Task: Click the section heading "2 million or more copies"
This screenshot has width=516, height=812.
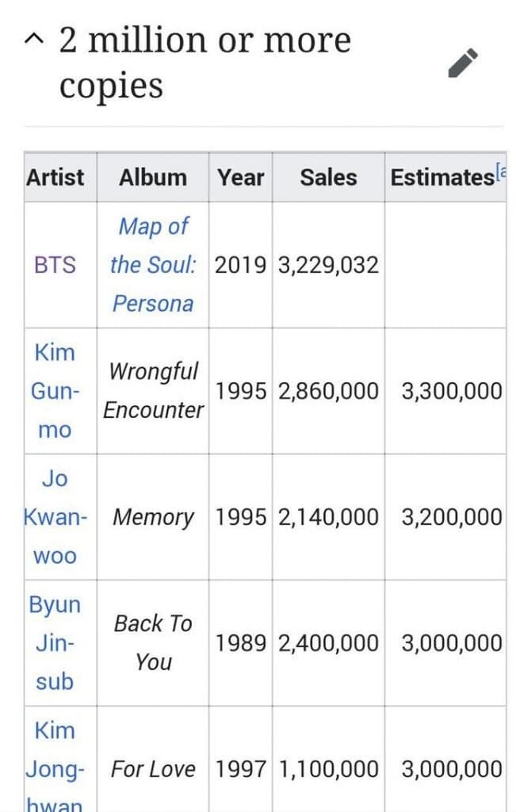Action: [x=204, y=62]
